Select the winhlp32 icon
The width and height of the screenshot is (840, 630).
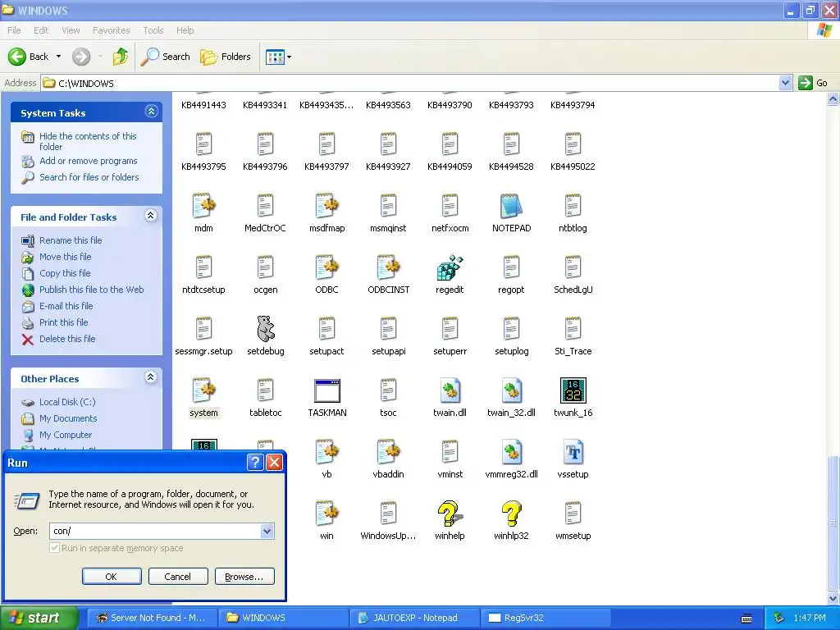pos(511,514)
